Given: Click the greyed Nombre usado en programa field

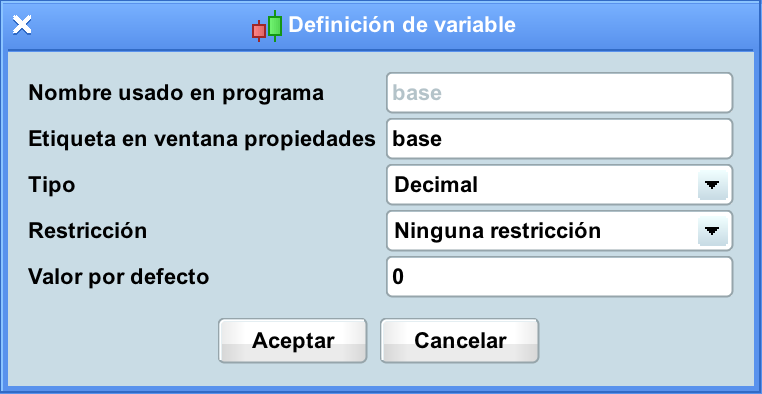Looking at the screenshot, I should tap(559, 93).
